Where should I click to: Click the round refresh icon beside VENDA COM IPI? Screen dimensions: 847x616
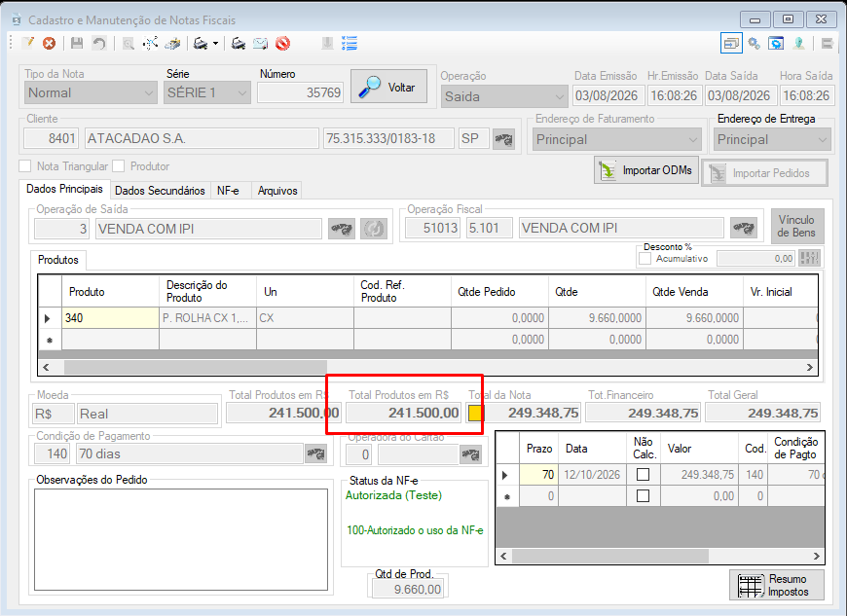click(374, 229)
